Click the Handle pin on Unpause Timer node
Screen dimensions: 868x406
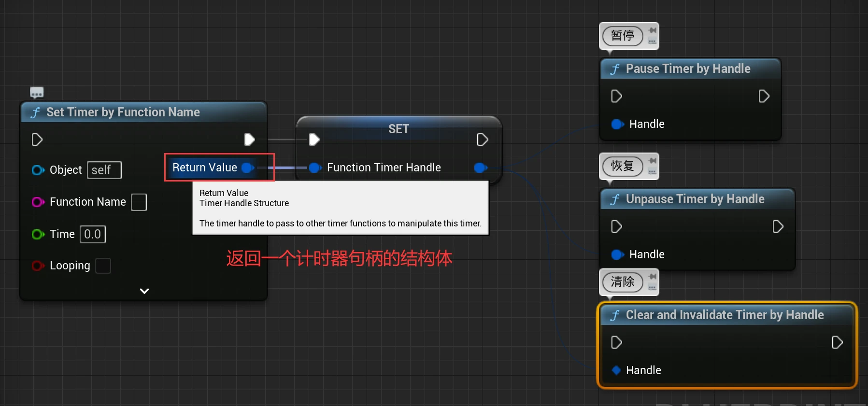tap(617, 254)
